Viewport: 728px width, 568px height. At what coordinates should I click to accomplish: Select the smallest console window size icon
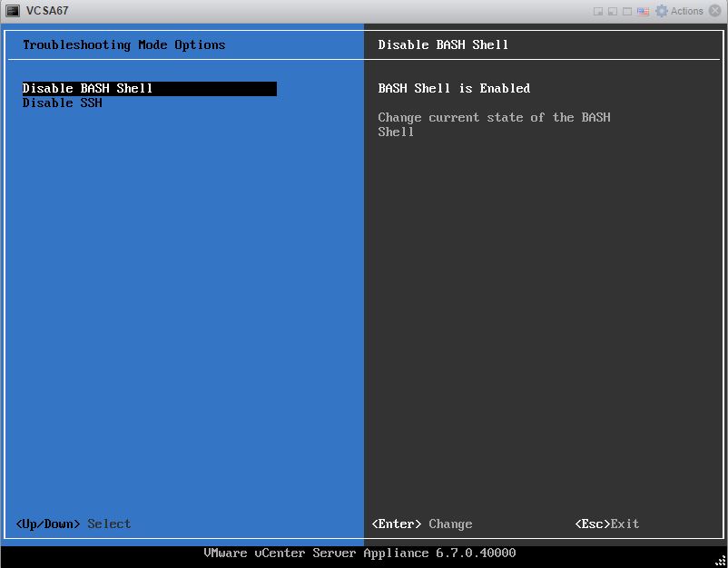[x=598, y=12]
